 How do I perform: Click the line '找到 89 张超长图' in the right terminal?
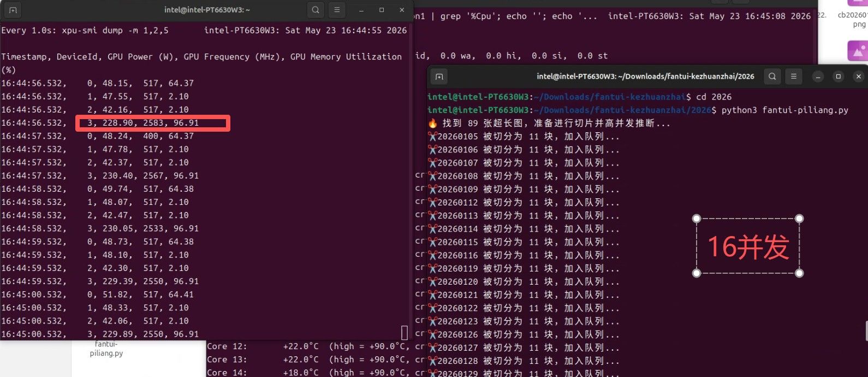pos(549,123)
